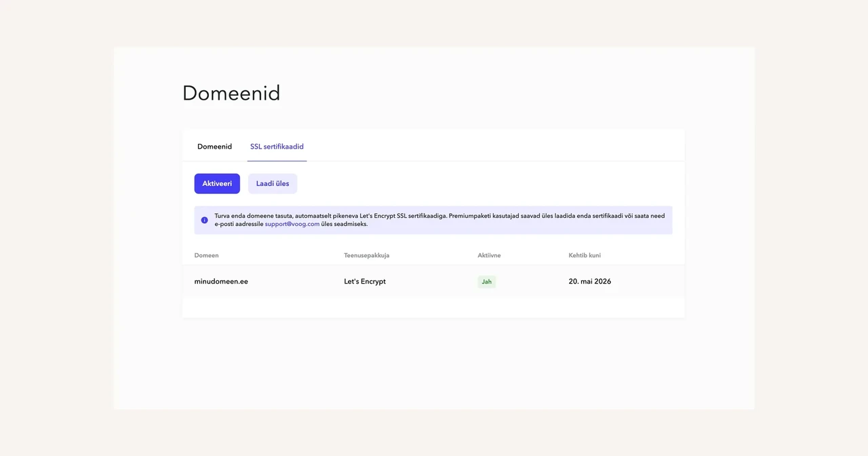Click the empty strip below the certificate row
This screenshot has height=456, width=868.
point(433,307)
